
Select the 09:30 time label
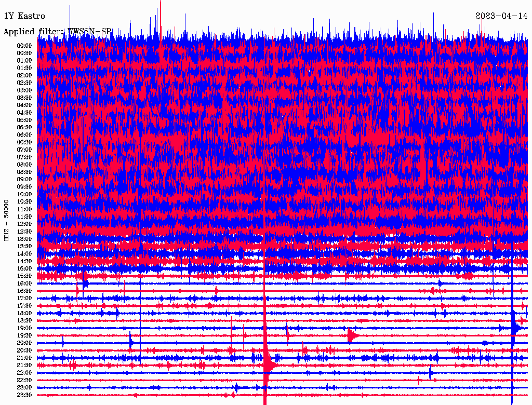click(24, 187)
